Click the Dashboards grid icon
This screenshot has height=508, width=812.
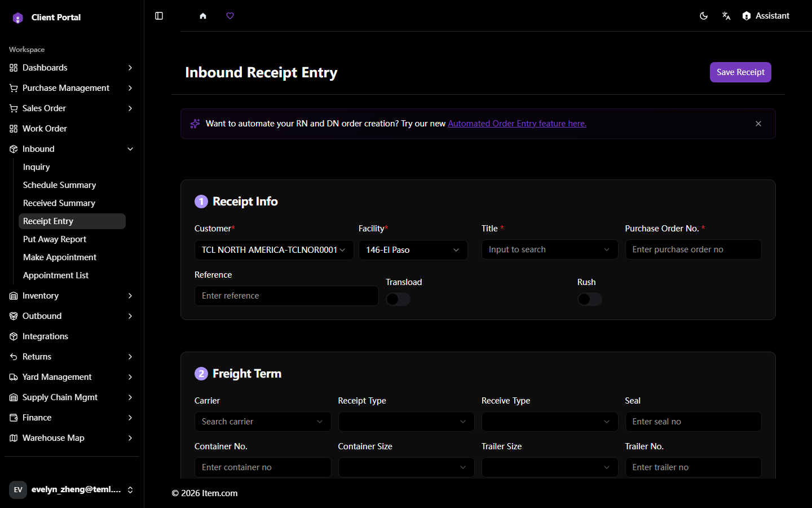pyautogui.click(x=14, y=68)
